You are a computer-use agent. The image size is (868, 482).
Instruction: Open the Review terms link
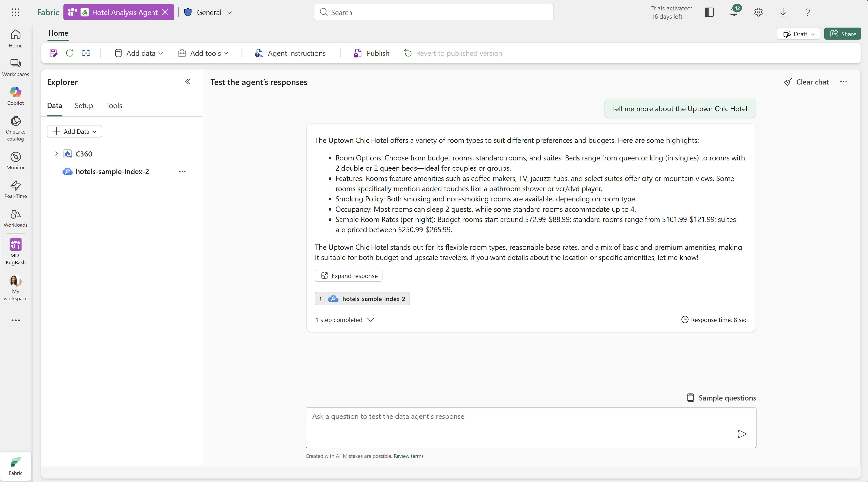pyautogui.click(x=408, y=456)
